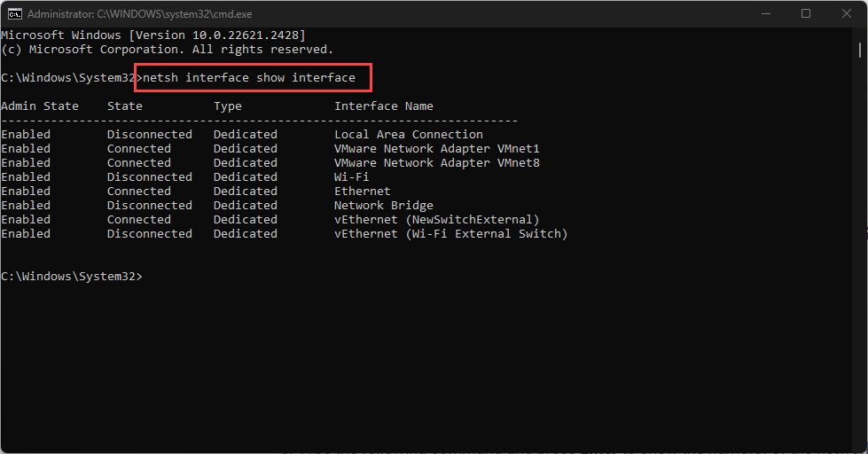Select VMware Network Adapter VMnet8 text

pyautogui.click(x=437, y=163)
